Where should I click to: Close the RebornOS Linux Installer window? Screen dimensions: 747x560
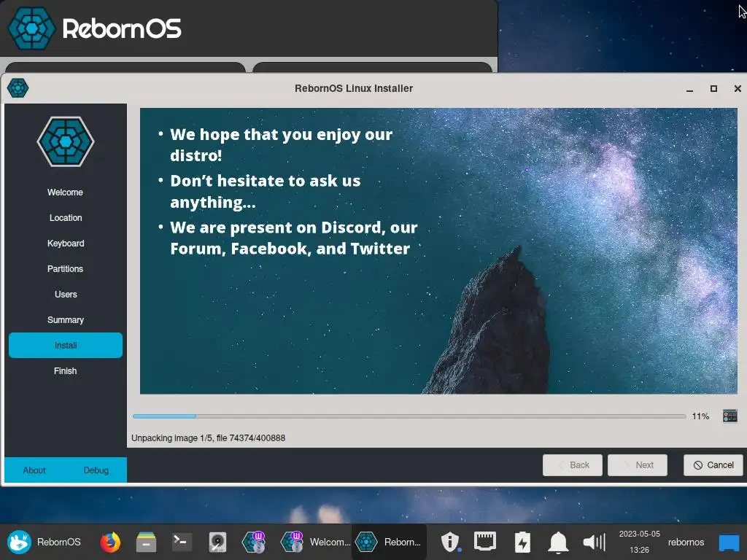pos(738,88)
